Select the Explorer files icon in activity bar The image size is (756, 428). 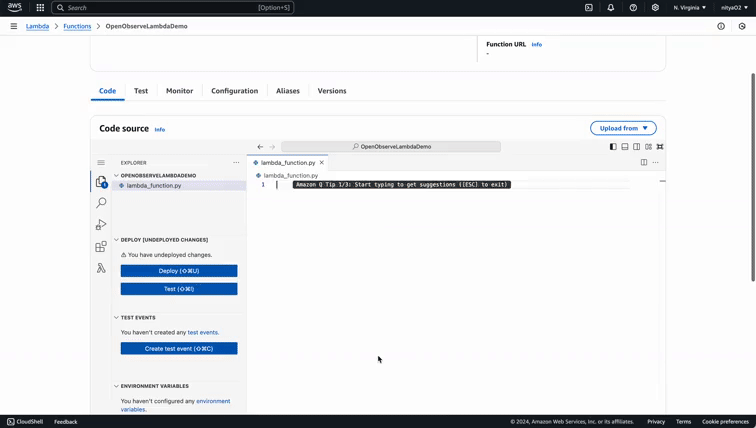(101, 182)
